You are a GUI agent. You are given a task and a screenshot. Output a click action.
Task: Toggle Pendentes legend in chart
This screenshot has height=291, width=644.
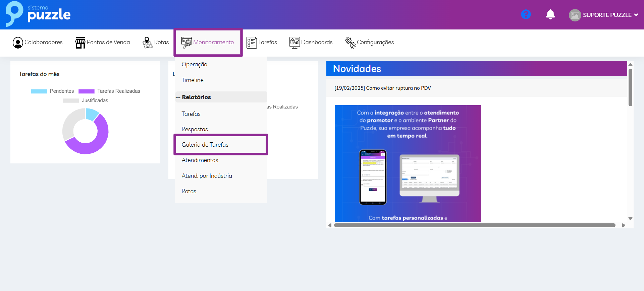52,91
